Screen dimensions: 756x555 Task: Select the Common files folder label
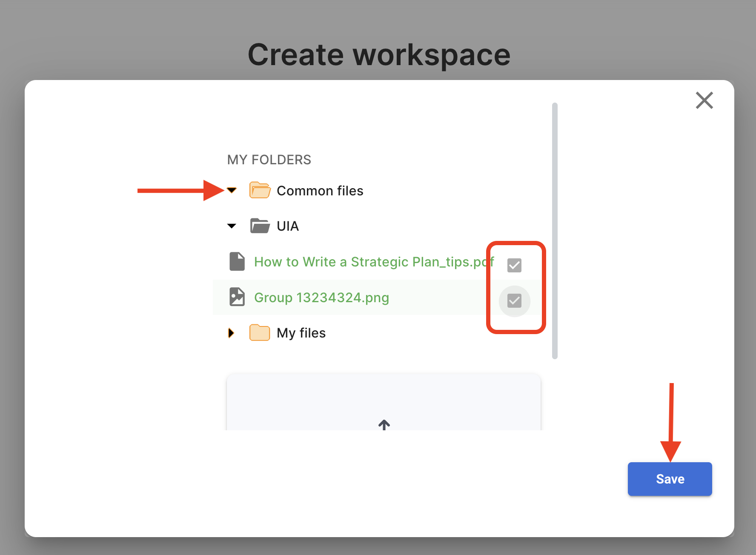point(320,191)
